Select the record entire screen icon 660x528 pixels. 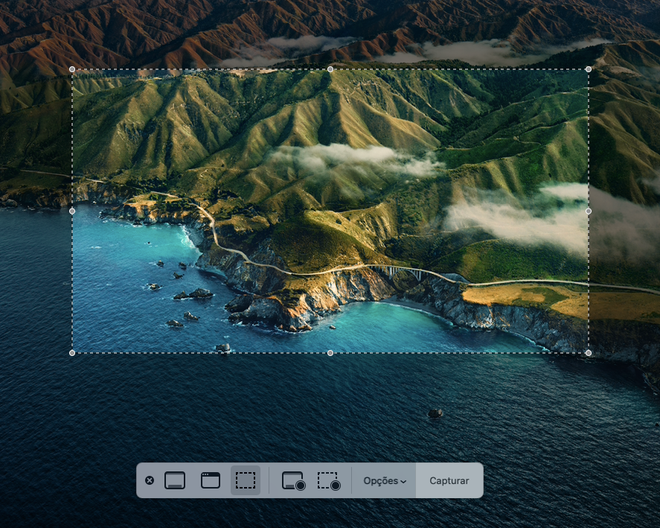293,480
